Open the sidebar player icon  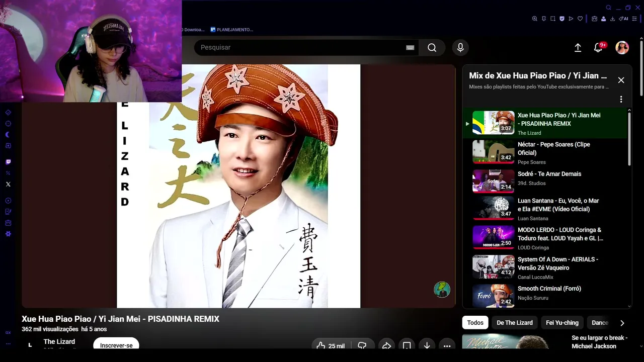(x=8, y=201)
